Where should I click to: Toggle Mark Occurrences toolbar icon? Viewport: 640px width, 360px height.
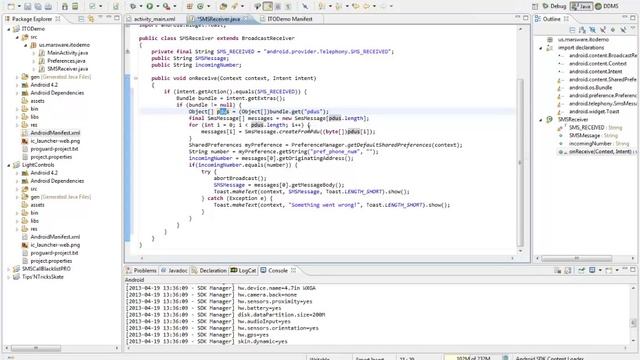tap(268, 7)
